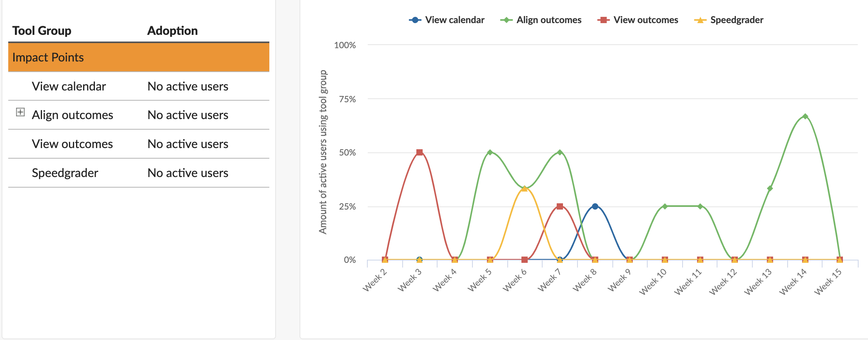Select the Align outcomes row label
The image size is (868, 340).
[x=73, y=115]
